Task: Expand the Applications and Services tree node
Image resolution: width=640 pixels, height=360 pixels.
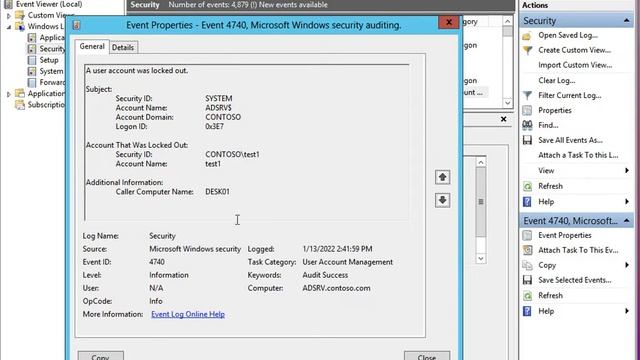Action: point(9,94)
